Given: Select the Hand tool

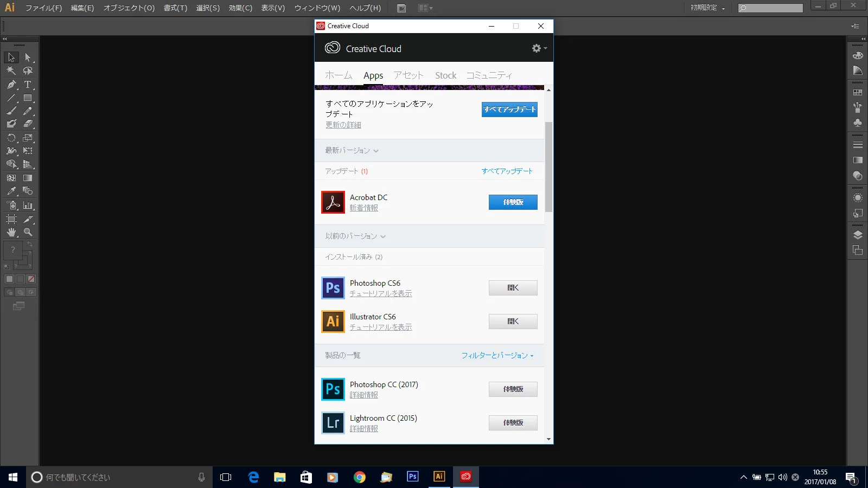Looking at the screenshot, I should 11,232.
